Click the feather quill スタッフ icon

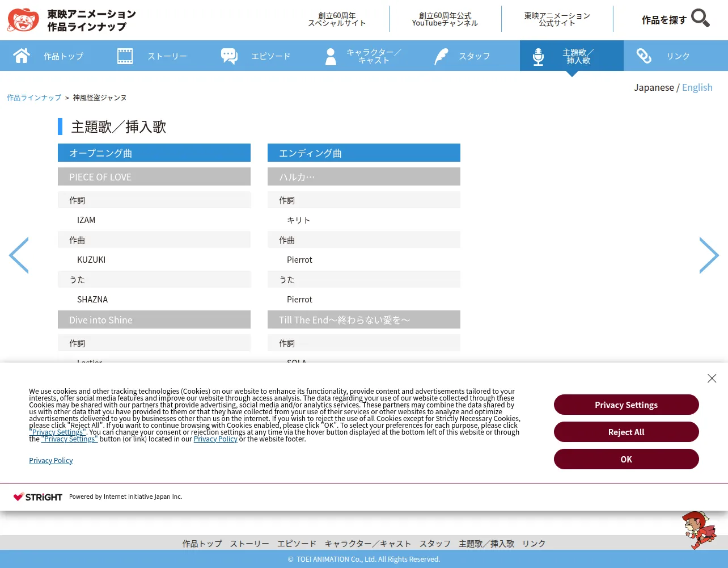tap(441, 56)
